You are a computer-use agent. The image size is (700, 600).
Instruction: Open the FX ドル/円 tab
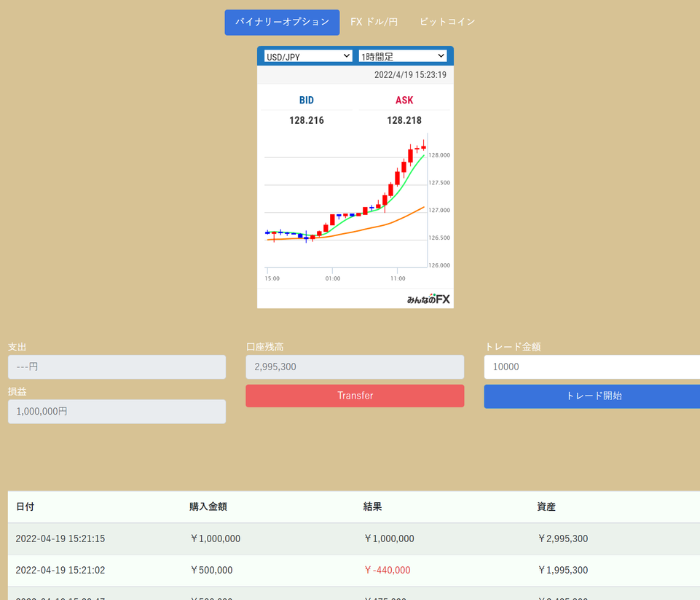[374, 22]
